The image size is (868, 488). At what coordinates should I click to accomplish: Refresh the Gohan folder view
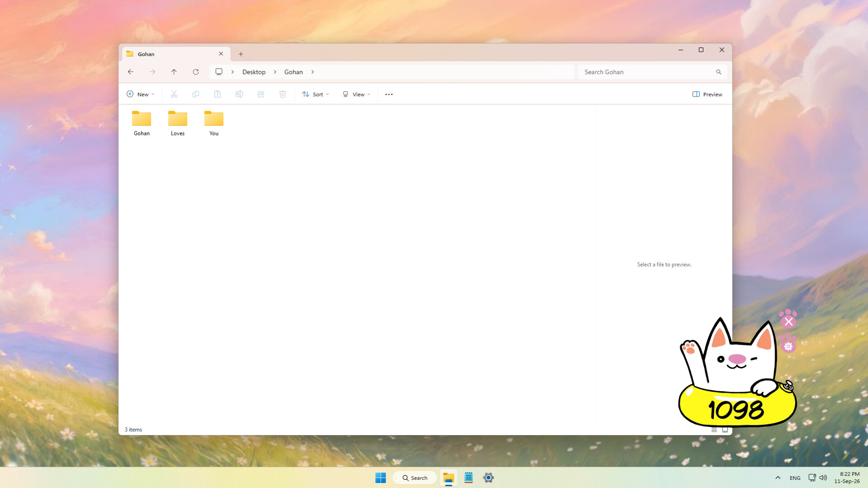click(196, 72)
